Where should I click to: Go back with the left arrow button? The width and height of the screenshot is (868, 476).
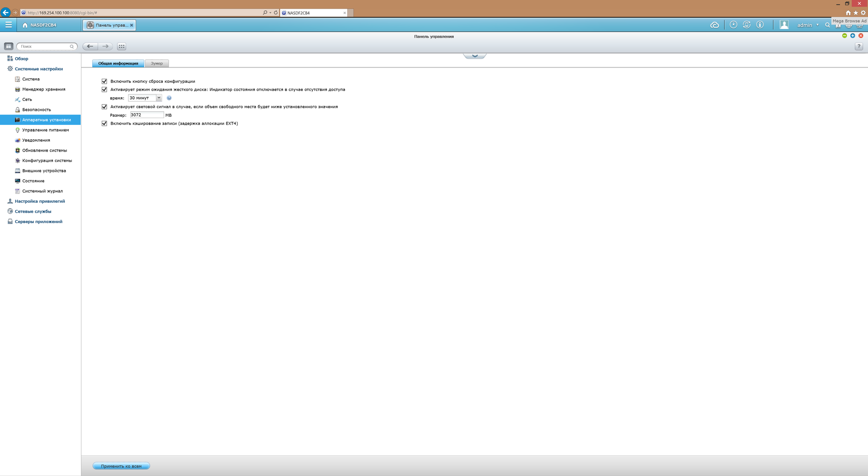click(x=90, y=46)
